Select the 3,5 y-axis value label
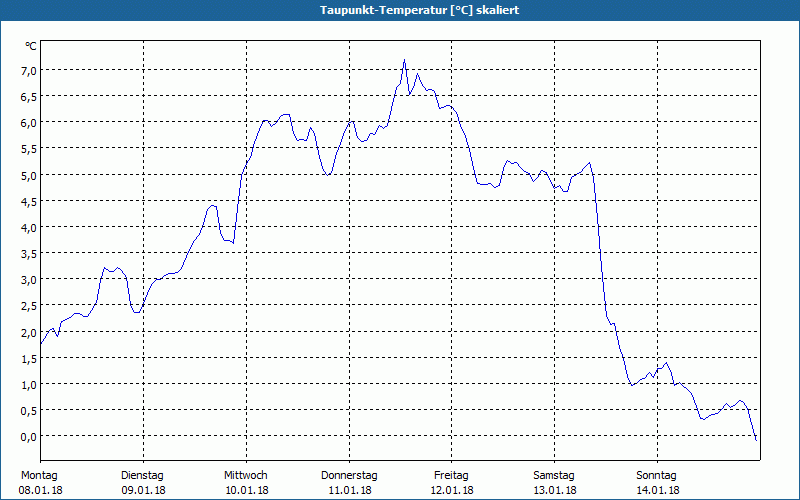This screenshot has width=800, height=500. coord(28,254)
